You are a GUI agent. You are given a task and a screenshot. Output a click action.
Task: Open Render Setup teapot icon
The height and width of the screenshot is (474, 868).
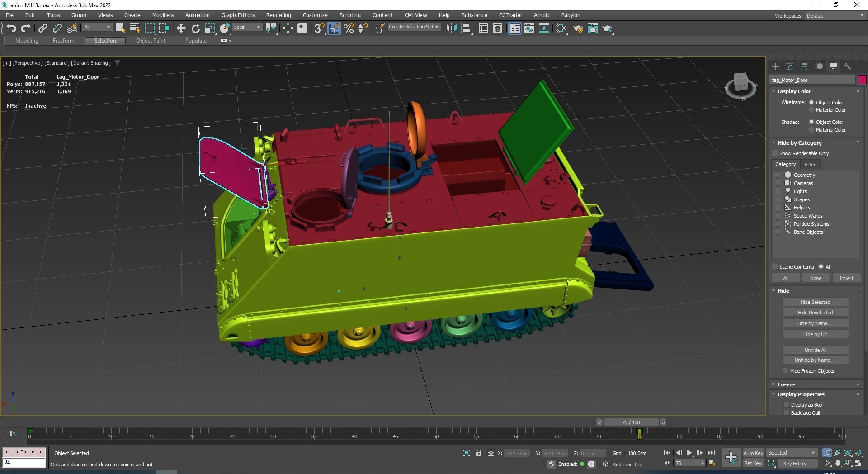click(578, 28)
